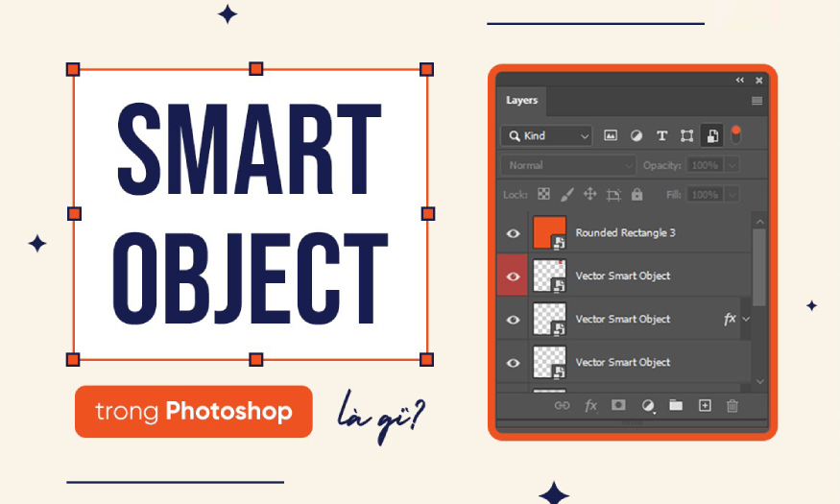Lock image pixels brush icon

(x=566, y=195)
